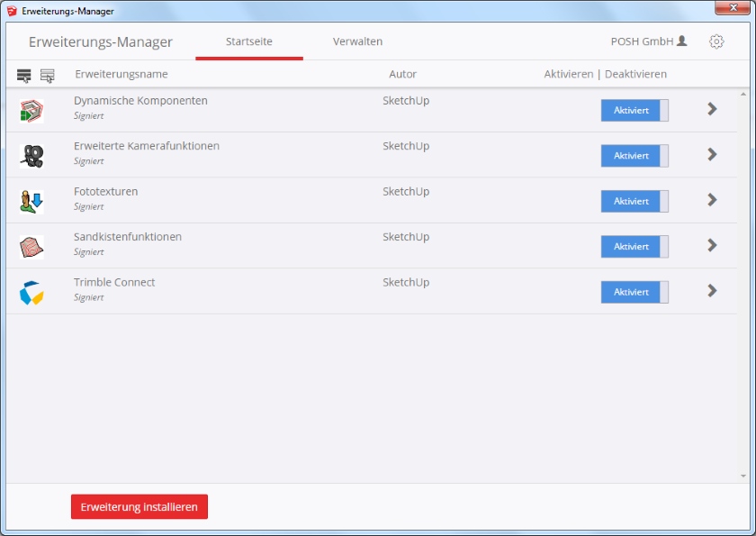Expand Sandkistenfunktionen details chevron
The height and width of the screenshot is (536, 756).
(x=712, y=245)
